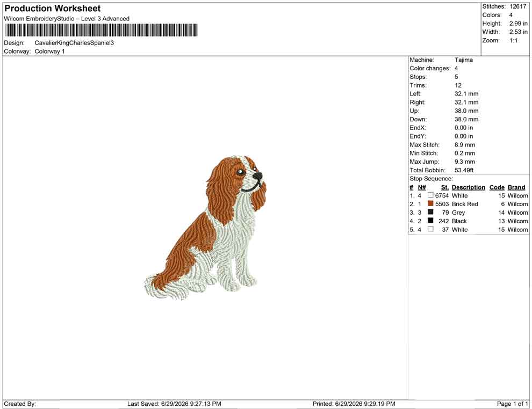Screen dimensions: 532x409
Task: Click the Brand column header
Action: 516,187
